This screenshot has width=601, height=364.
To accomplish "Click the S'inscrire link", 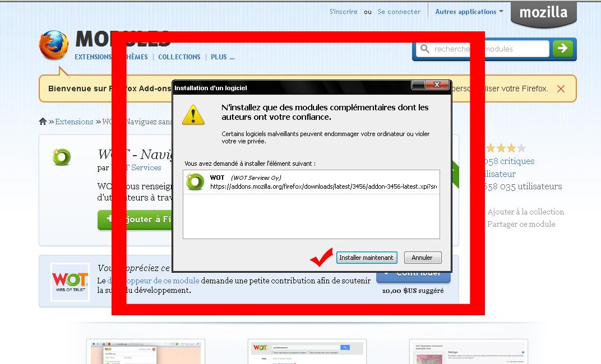I will (344, 12).
